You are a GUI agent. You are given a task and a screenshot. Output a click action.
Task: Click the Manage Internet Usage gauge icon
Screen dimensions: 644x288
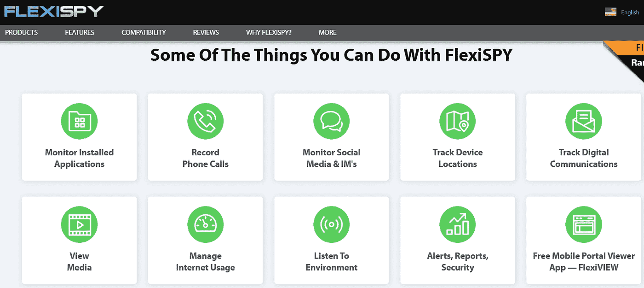205,225
